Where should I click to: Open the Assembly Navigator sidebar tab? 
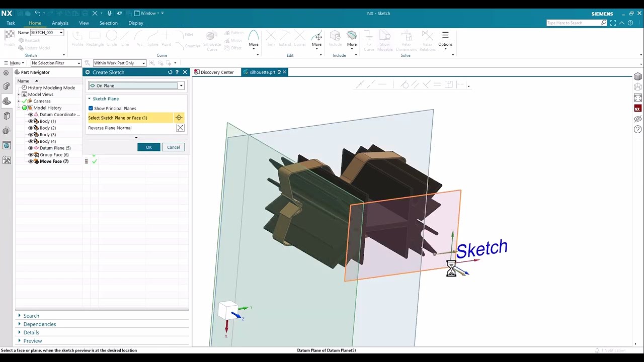coord(7,86)
